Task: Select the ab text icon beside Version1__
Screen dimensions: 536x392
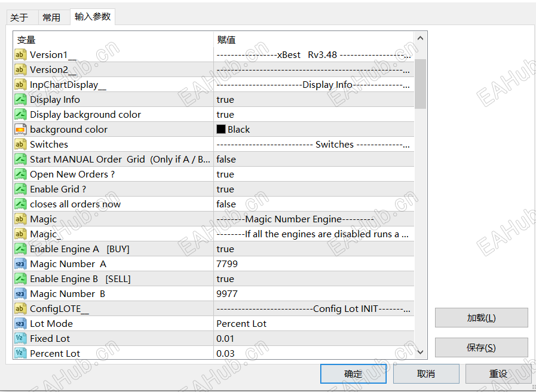Action: 20,54
